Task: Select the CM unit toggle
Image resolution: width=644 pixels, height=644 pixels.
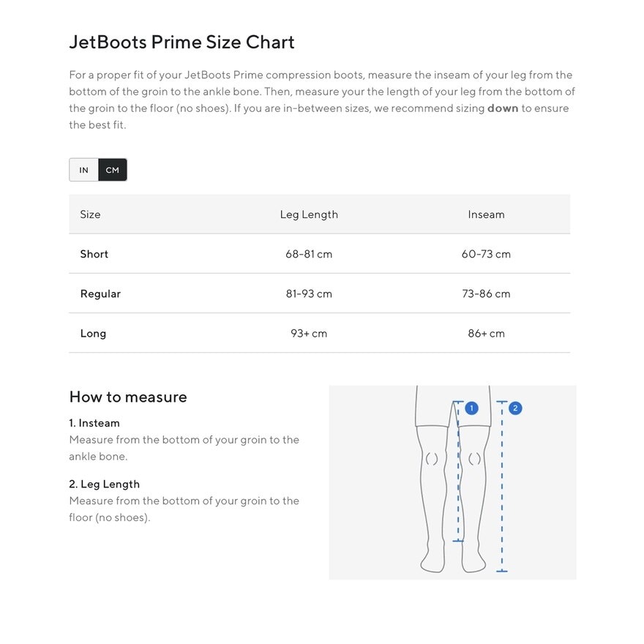Action: (112, 170)
